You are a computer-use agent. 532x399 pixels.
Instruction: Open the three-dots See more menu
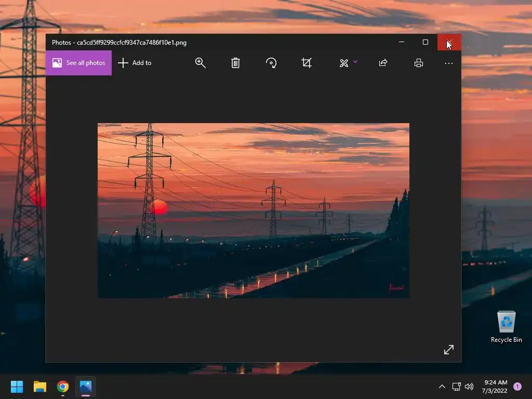coord(448,63)
